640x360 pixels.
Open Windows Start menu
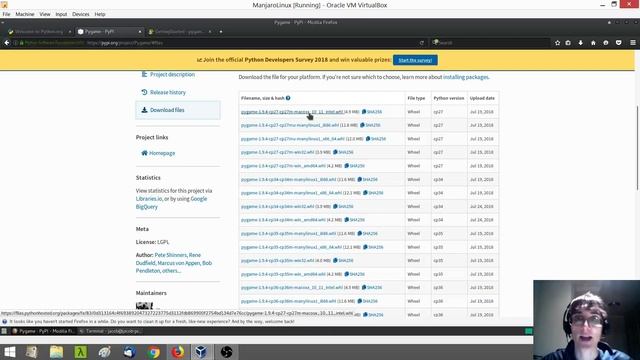(x=9, y=352)
